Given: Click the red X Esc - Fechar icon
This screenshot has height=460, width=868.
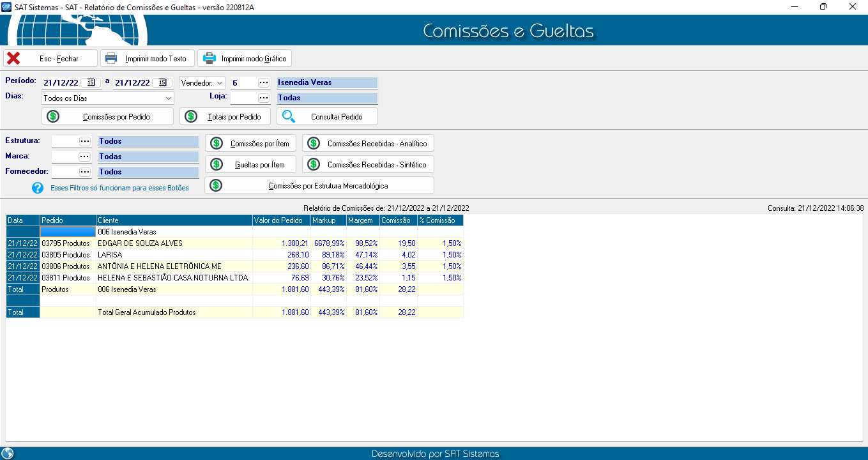Looking at the screenshot, I should click(x=13, y=59).
